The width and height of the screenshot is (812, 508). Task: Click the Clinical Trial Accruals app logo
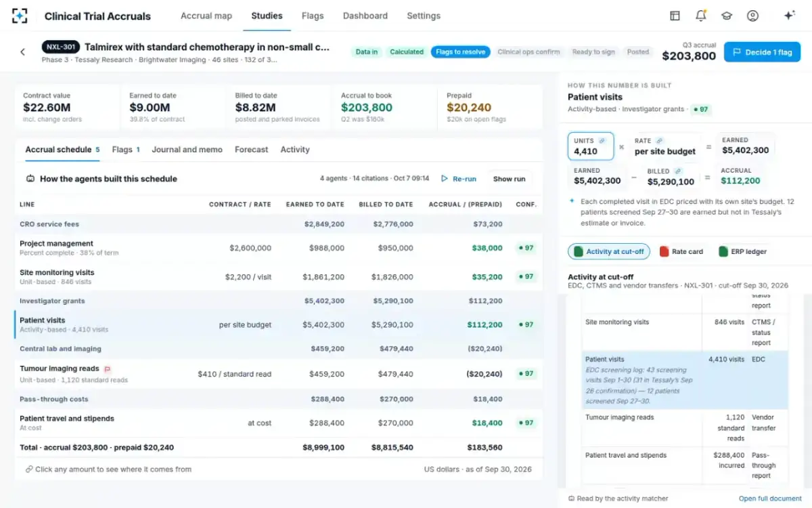pos(20,16)
